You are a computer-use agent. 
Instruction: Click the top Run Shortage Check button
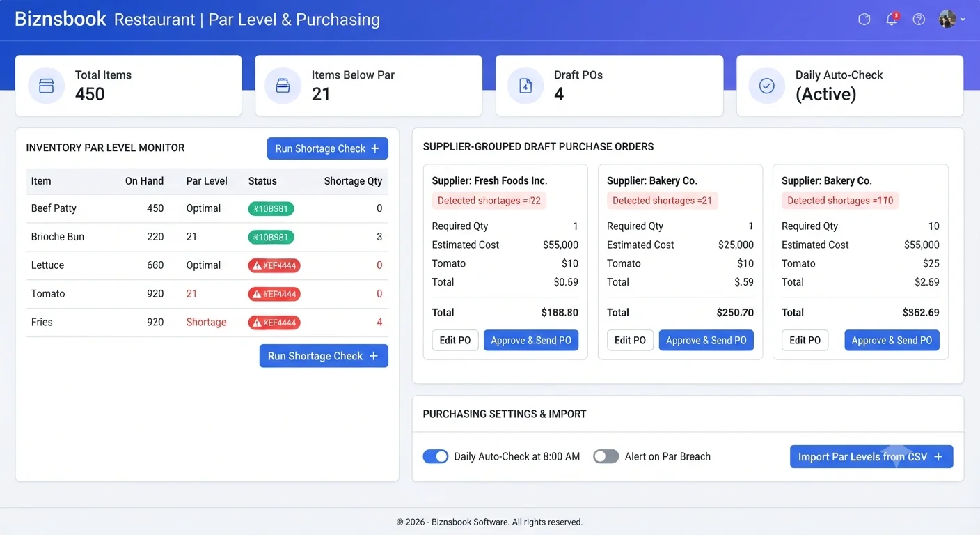tap(328, 148)
